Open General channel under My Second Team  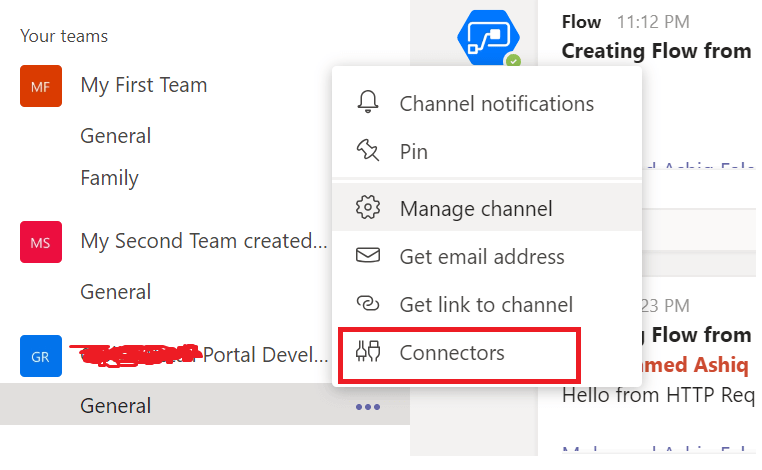(116, 292)
